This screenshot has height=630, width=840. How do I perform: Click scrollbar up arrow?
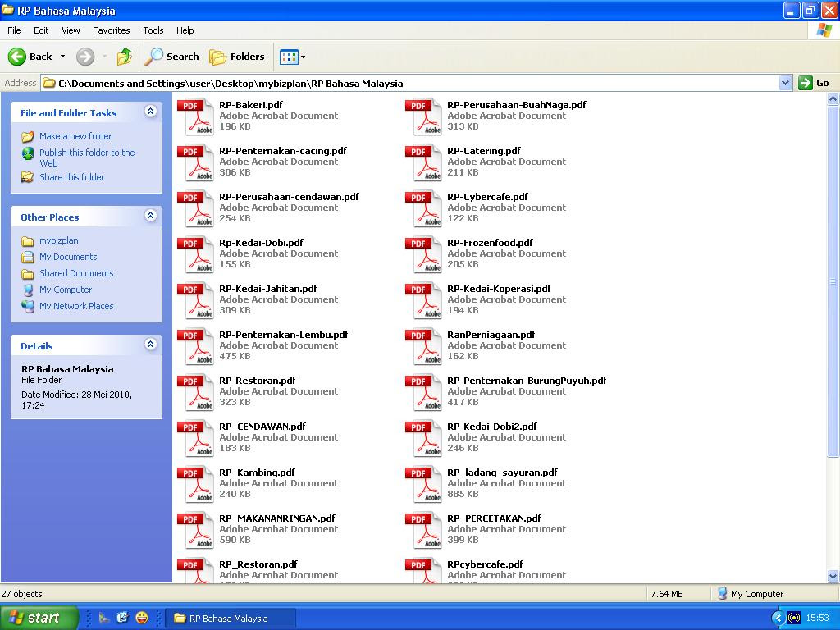coord(833,98)
